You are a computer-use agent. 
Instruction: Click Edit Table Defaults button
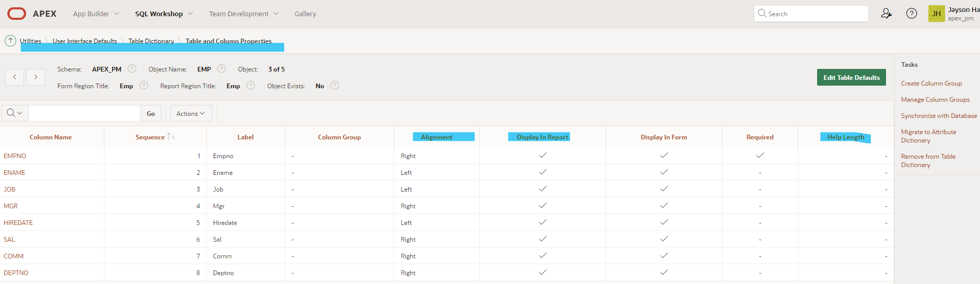point(851,77)
